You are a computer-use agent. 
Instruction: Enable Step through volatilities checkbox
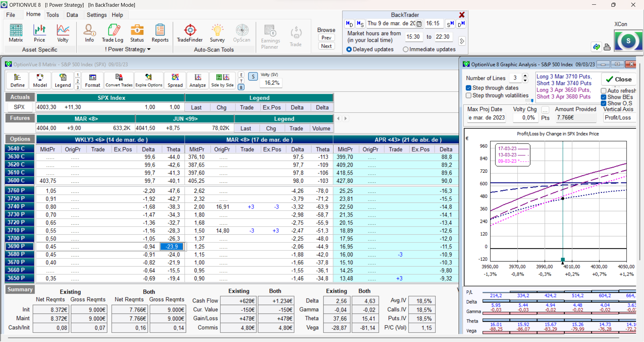click(469, 96)
